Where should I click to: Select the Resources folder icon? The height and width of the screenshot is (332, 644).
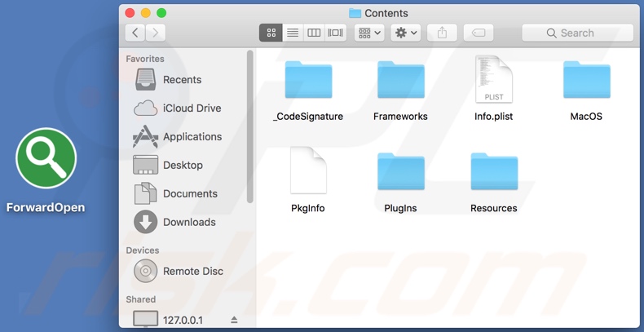click(x=494, y=171)
